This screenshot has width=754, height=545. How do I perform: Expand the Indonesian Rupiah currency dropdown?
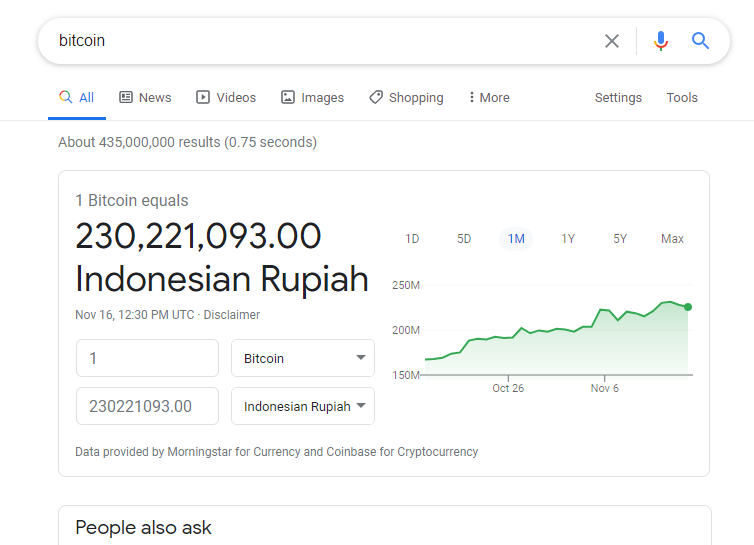tap(303, 406)
